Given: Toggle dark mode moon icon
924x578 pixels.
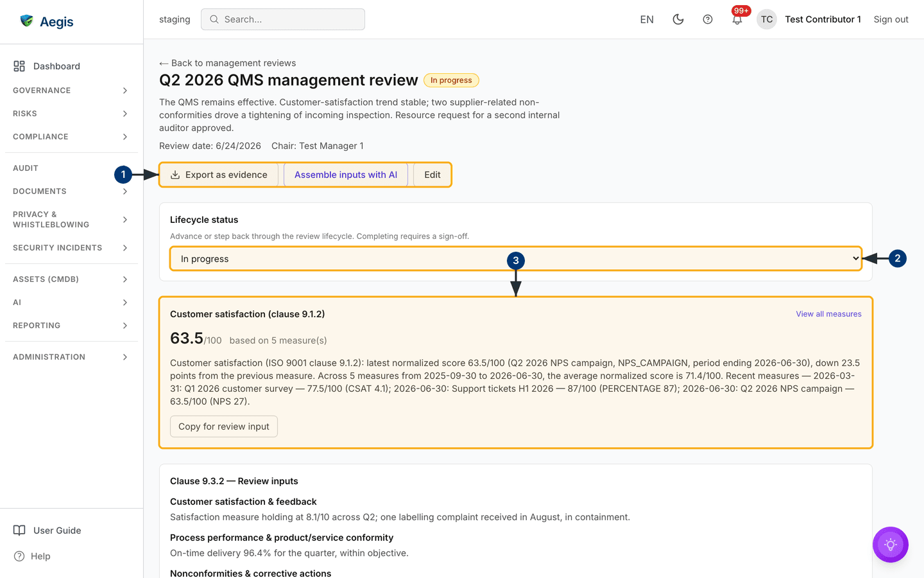Looking at the screenshot, I should coord(678,19).
